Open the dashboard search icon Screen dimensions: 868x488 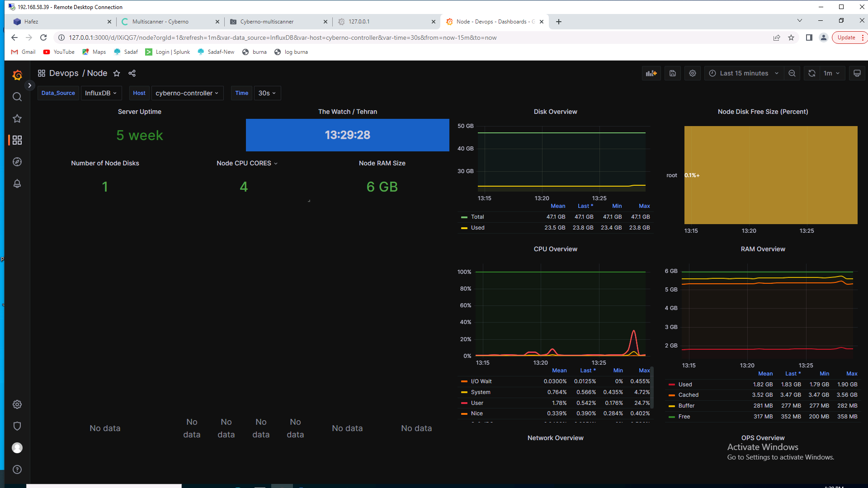(17, 97)
